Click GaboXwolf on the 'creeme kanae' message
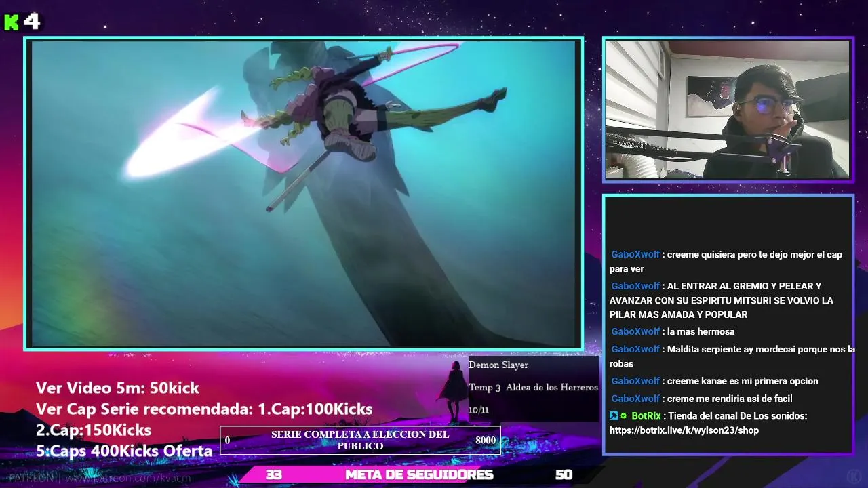 (635, 381)
